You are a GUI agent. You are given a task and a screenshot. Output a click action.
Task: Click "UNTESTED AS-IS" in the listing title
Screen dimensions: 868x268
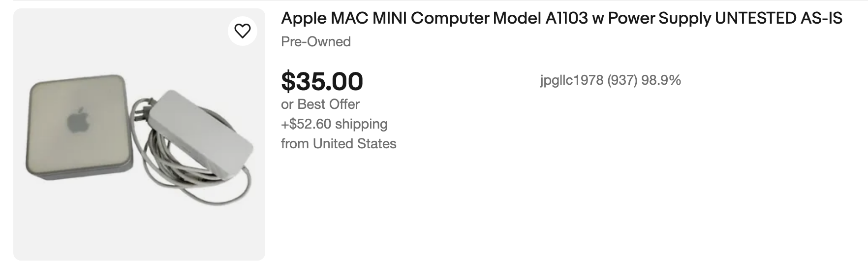(778, 19)
